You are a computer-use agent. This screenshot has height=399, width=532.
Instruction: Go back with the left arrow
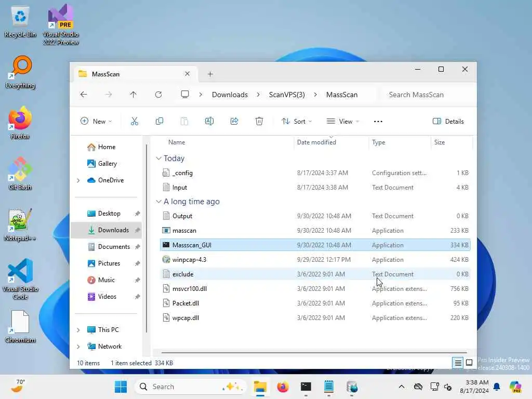click(x=84, y=95)
